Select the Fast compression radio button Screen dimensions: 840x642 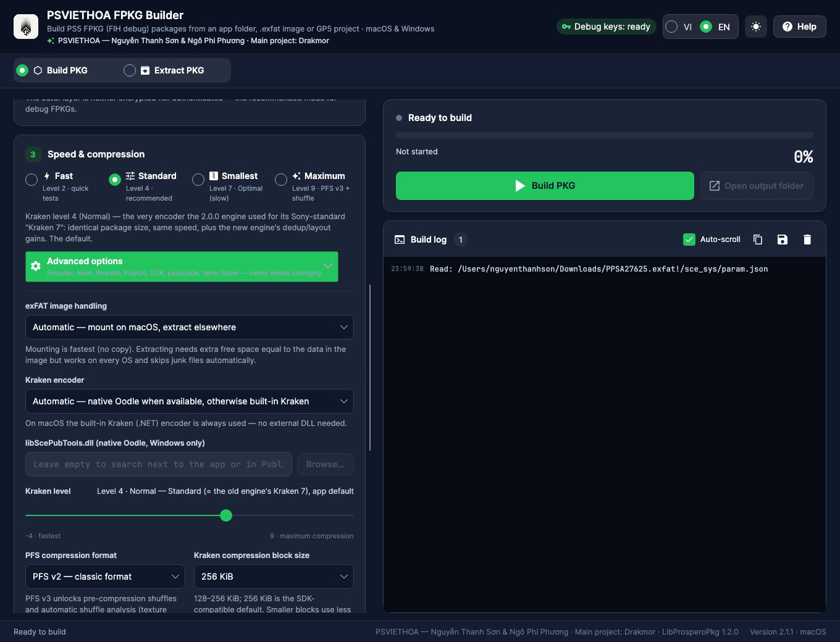pos(31,180)
